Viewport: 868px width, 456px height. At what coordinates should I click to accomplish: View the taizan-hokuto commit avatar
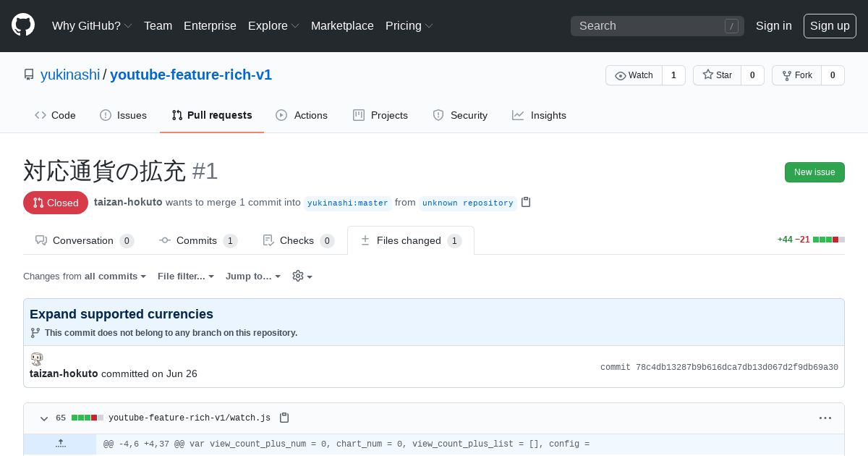pos(36,359)
